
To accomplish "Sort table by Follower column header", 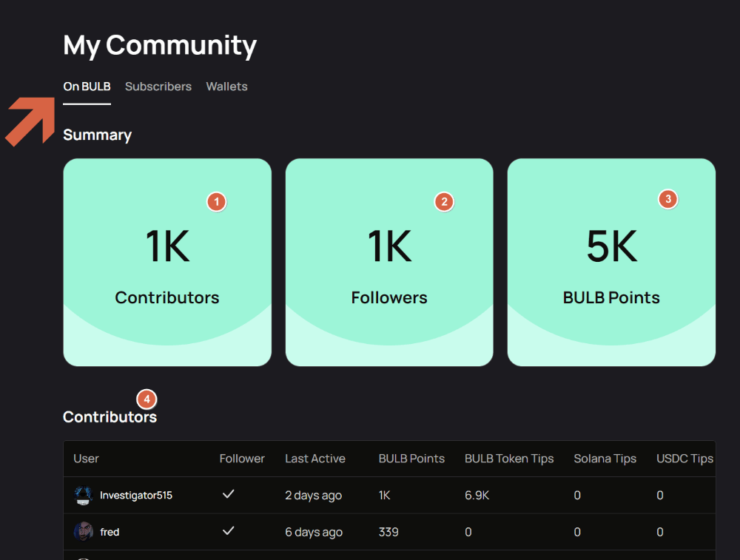I will [x=242, y=459].
